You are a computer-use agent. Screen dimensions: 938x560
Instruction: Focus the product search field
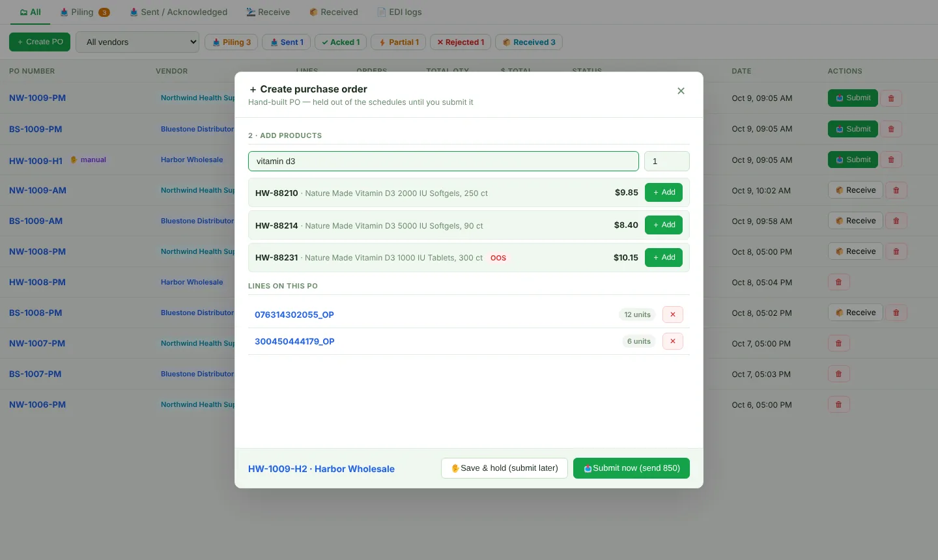point(444,161)
